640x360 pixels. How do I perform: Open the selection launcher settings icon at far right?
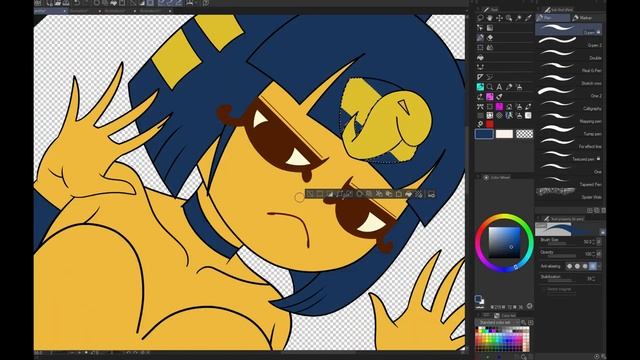pyautogui.click(x=431, y=194)
